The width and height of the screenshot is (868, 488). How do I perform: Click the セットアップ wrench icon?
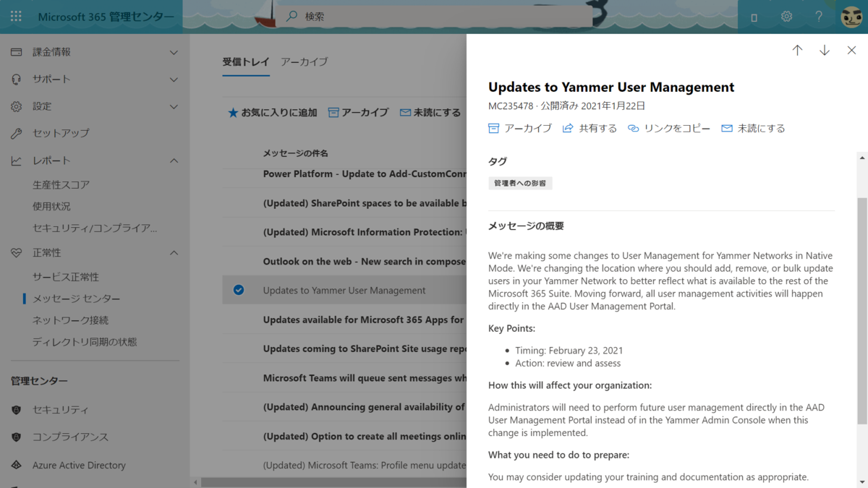pyautogui.click(x=16, y=134)
